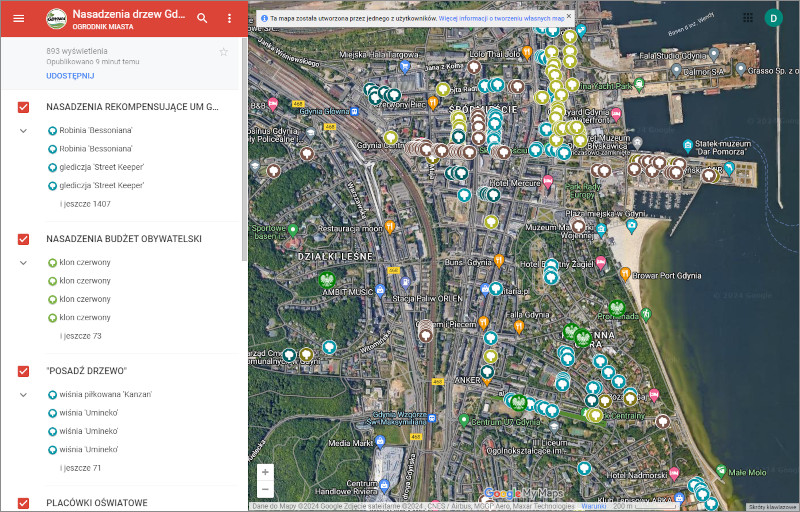Click the Hotel Nadmorski pink marker
The width and height of the screenshot is (800, 512).
click(674, 473)
